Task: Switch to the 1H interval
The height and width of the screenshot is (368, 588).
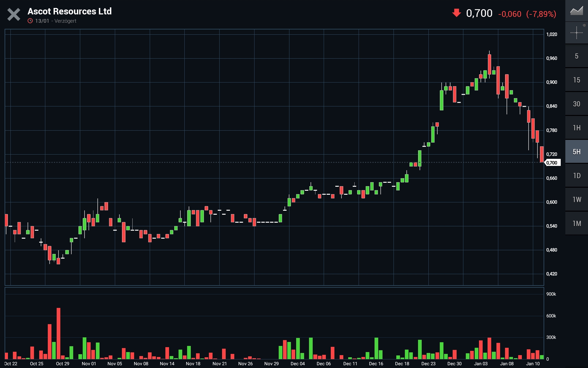Action: (x=576, y=128)
